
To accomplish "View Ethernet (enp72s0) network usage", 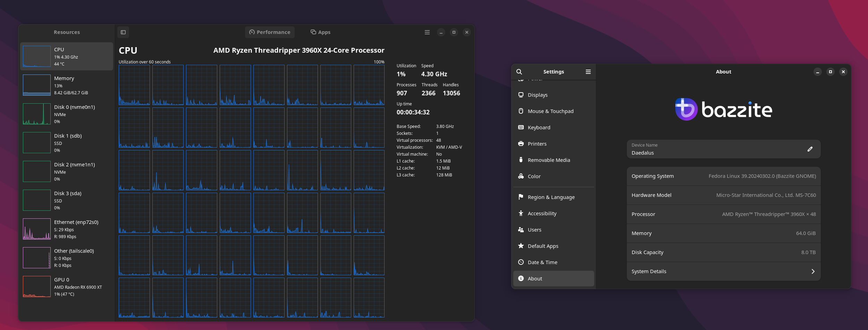I will point(67,229).
